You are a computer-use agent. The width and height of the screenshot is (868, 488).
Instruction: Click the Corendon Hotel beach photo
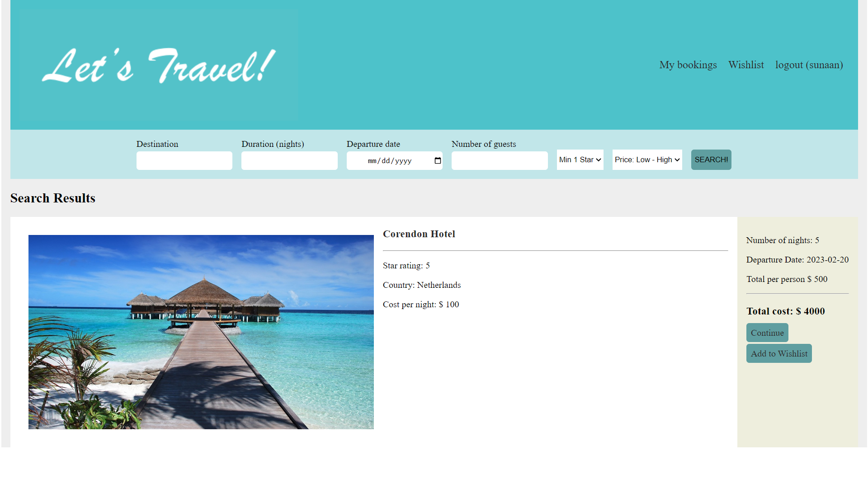click(201, 332)
